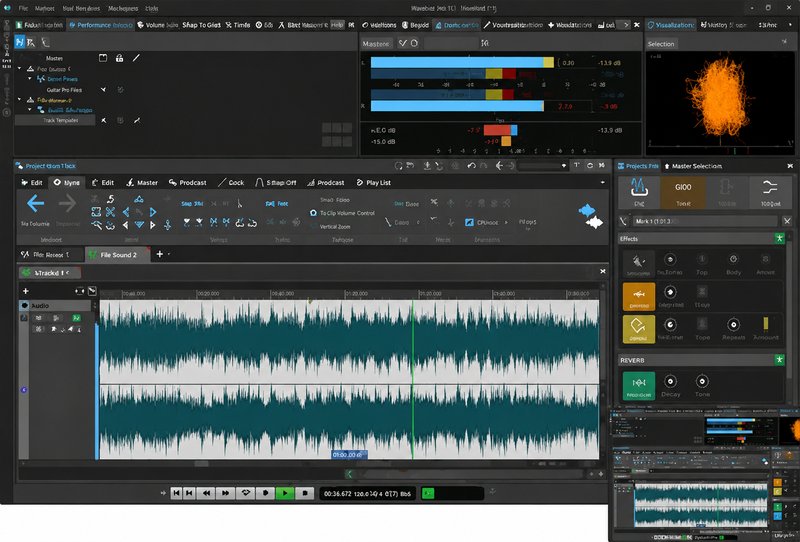Click the yellow effect module tile

coord(639,329)
